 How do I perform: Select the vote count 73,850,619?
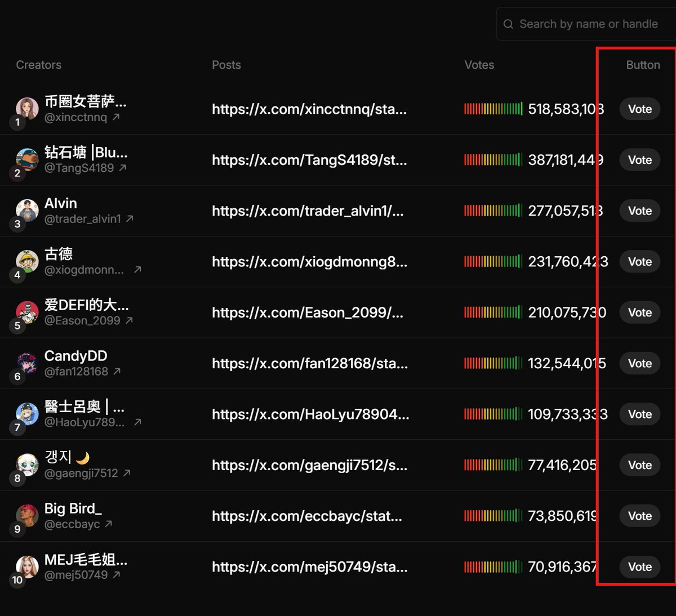coord(563,516)
